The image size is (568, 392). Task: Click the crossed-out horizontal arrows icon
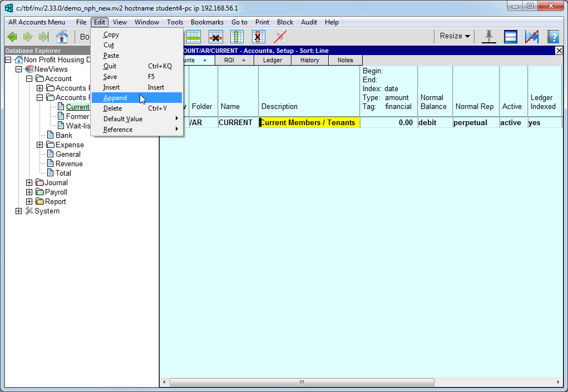point(532,37)
